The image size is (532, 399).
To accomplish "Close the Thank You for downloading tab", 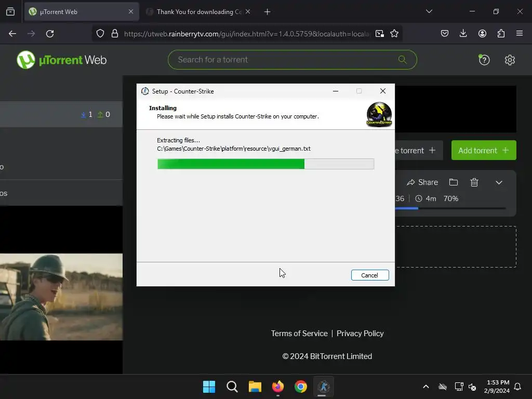I will click(x=248, y=12).
